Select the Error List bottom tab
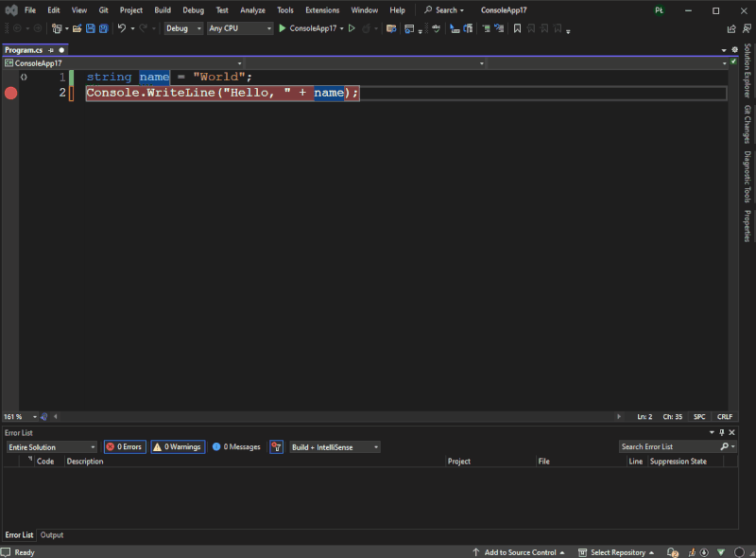The image size is (756, 558). (19, 535)
